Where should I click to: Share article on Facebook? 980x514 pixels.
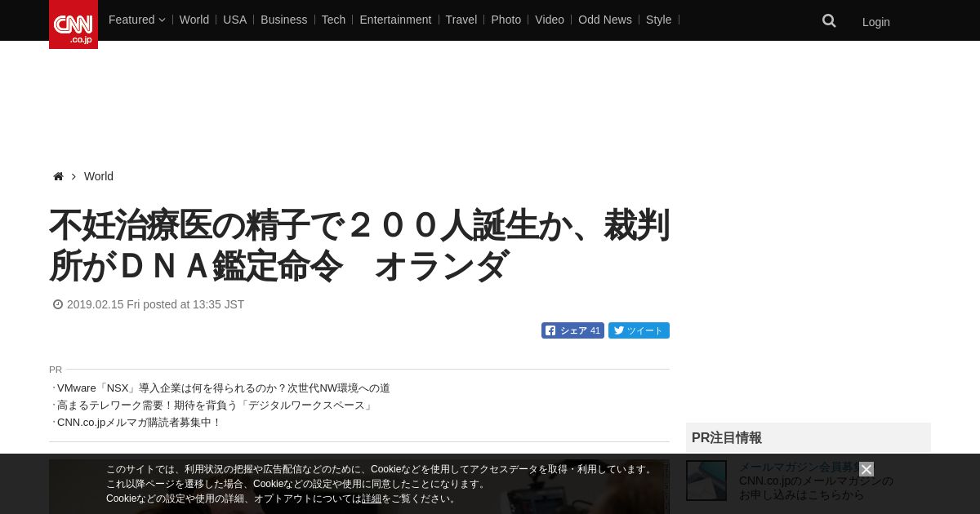click(572, 330)
